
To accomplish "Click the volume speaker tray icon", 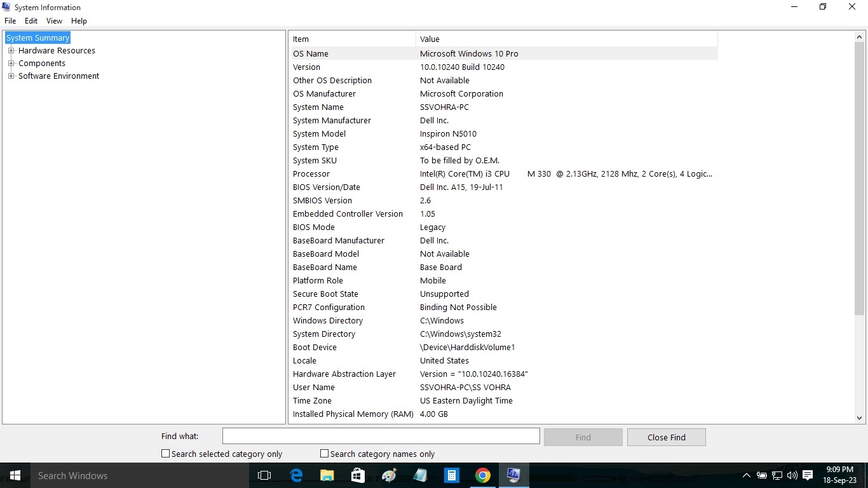I will tap(792, 475).
